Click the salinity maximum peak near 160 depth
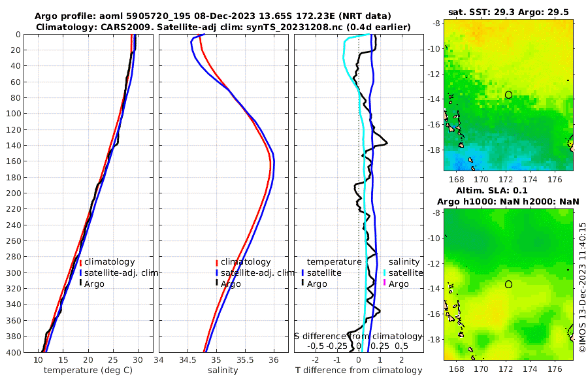This screenshot has width=588, height=379. tap(272, 161)
